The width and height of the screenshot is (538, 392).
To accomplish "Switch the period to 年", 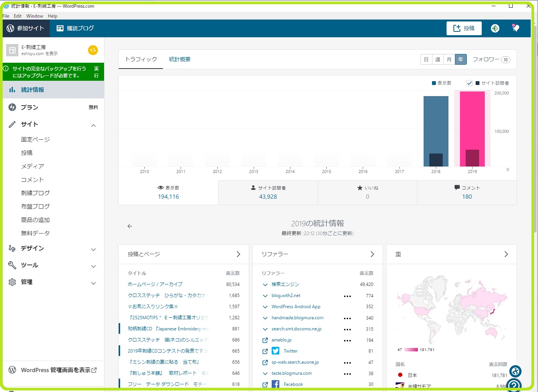I will (x=461, y=59).
